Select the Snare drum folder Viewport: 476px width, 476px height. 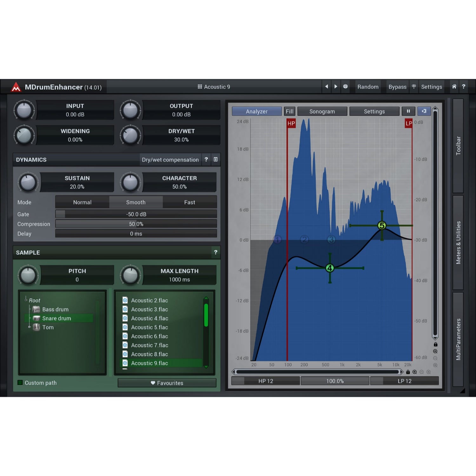click(59, 318)
